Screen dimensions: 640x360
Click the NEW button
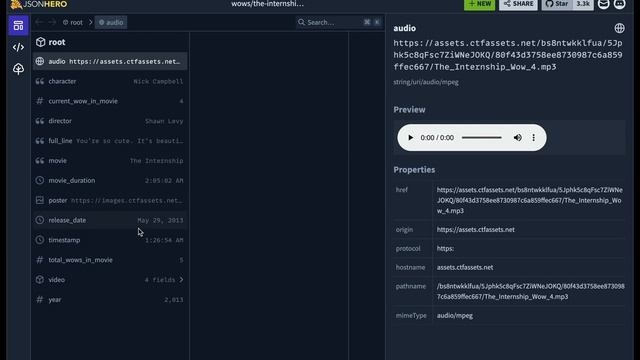pyautogui.click(x=480, y=4)
